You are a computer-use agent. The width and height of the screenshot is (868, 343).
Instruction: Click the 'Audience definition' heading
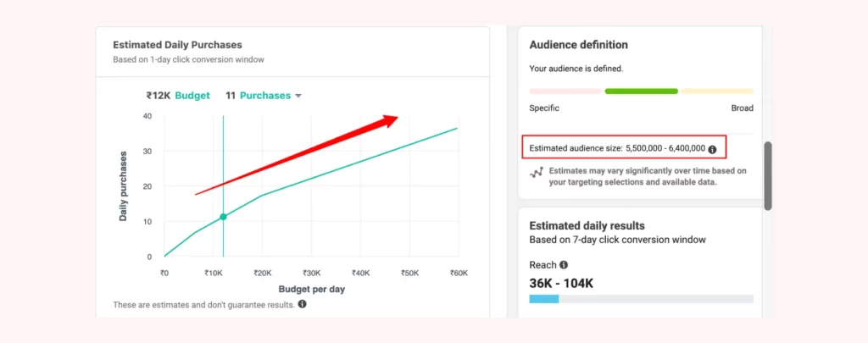tap(578, 45)
